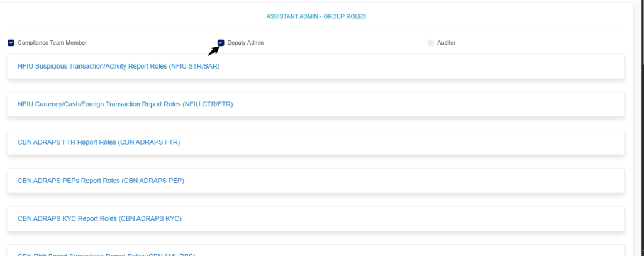Click the dark vertical scrollbar at right edge
Viewport: 644px width, 256px height.
pos(641,31)
